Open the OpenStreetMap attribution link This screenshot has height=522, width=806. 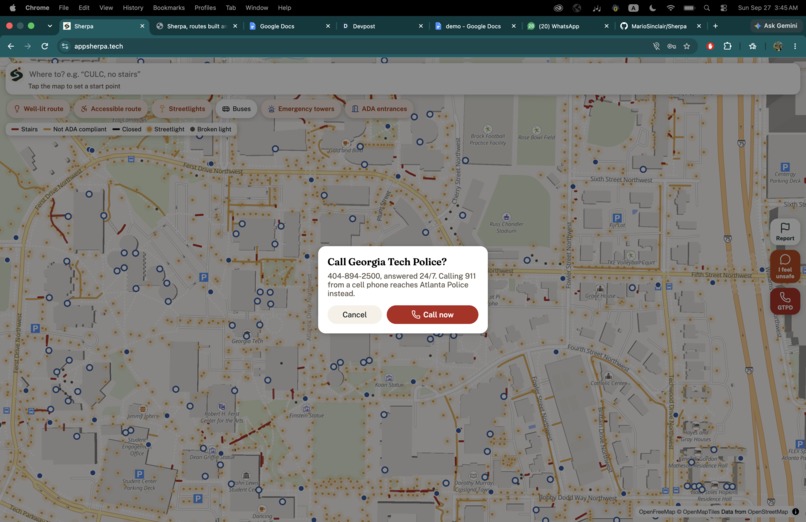pos(767,512)
